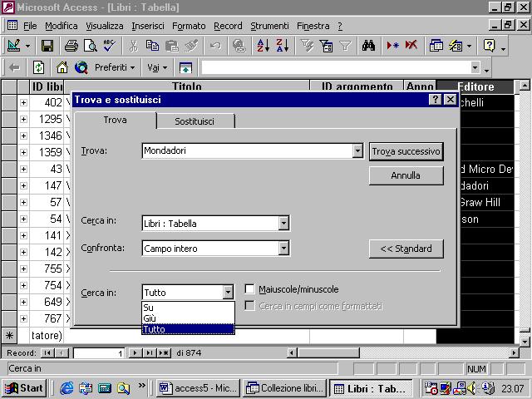Click the Trova successivo button
Viewport: 532px width, 399px height.
[406, 151]
